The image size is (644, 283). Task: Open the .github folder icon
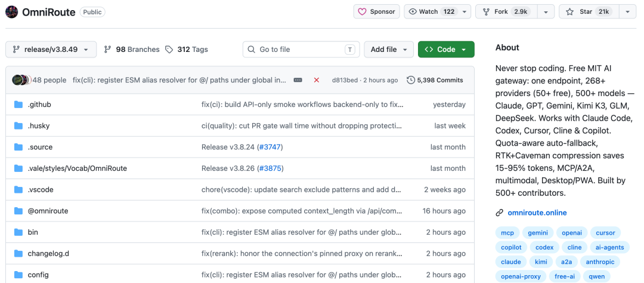tap(18, 104)
